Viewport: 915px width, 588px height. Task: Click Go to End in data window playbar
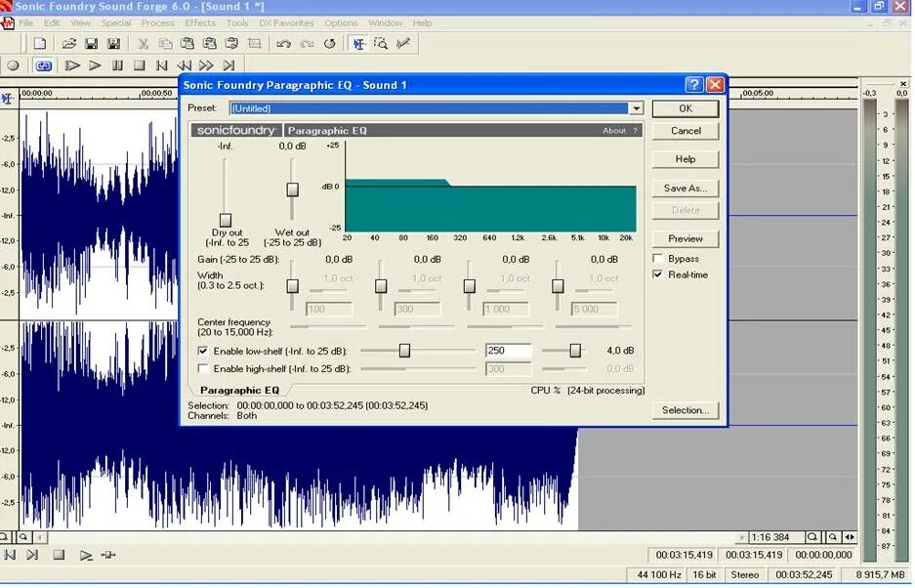coord(32,556)
